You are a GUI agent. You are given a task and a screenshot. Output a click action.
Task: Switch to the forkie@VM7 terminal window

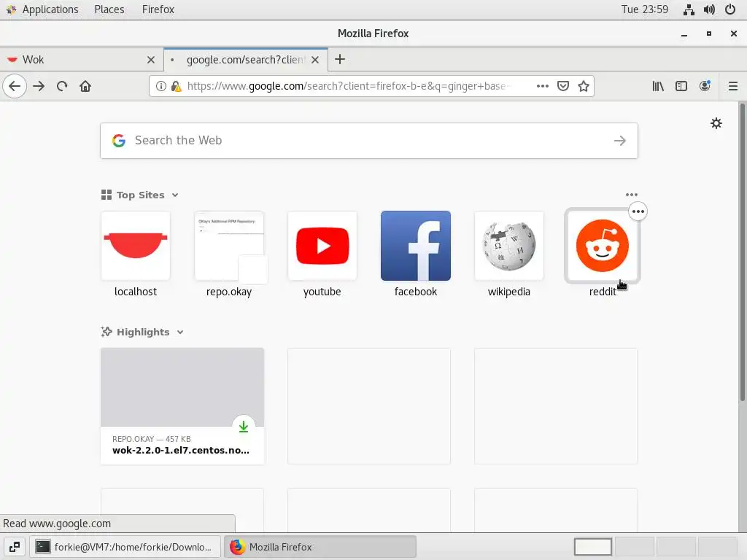coord(125,547)
